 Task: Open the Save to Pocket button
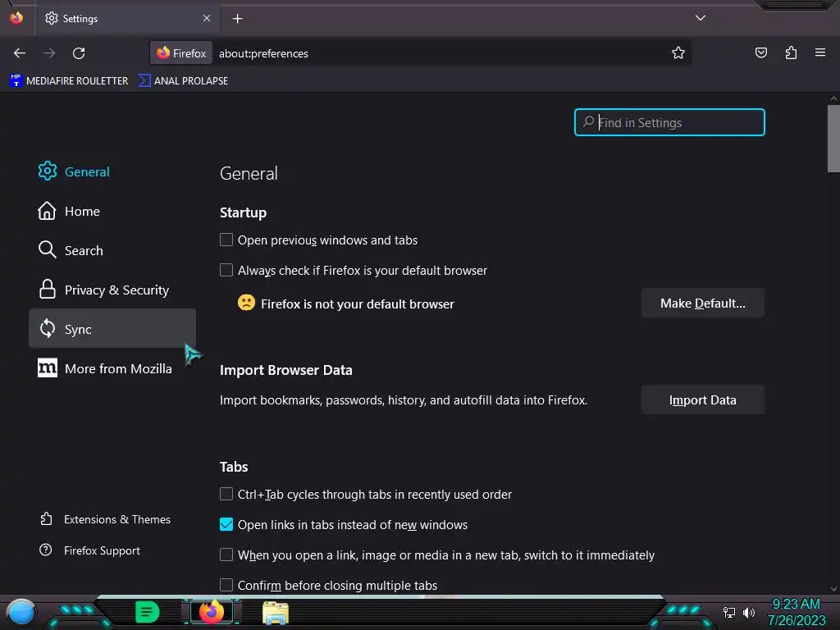coord(760,52)
